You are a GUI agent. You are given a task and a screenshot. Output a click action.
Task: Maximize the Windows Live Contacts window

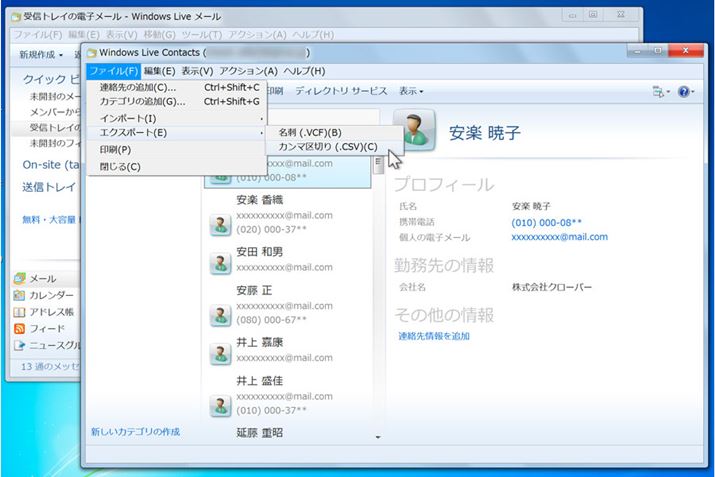658,51
